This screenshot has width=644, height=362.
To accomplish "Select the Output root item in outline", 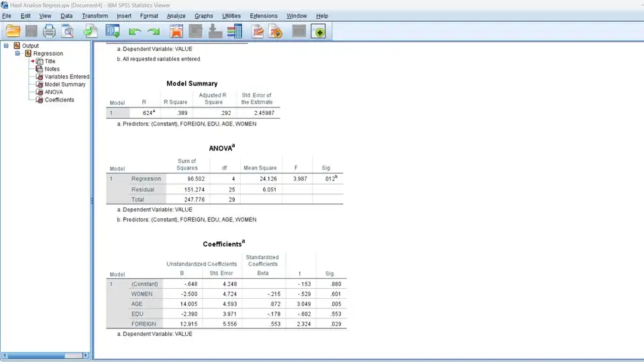I will click(30, 46).
